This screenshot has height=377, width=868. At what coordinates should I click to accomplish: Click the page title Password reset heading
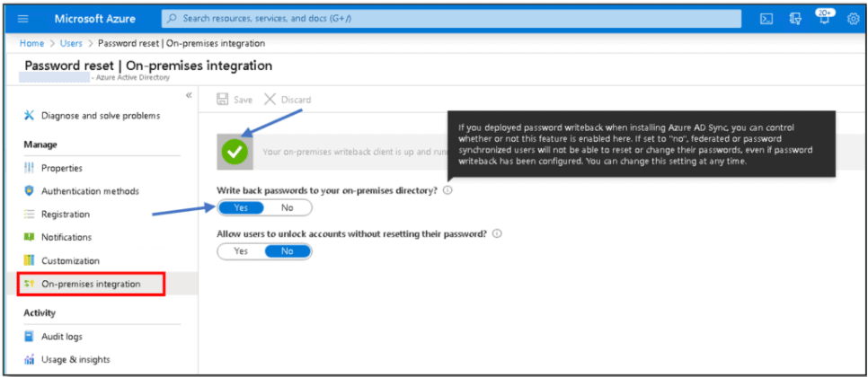coord(148,66)
